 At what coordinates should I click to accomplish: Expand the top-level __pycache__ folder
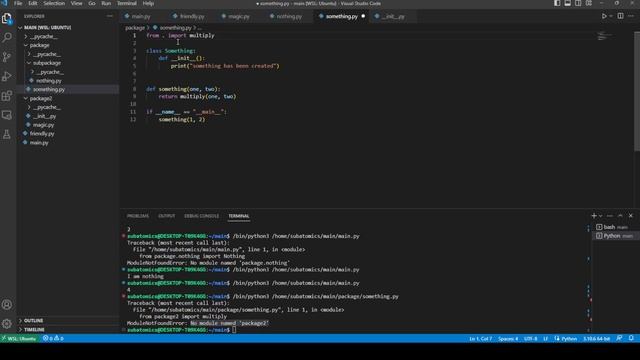click(x=43, y=36)
